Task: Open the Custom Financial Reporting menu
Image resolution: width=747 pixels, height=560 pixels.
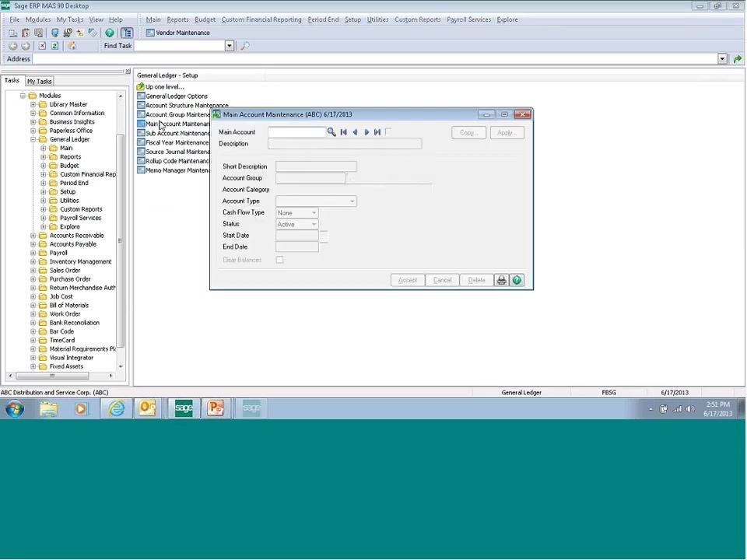Action: pyautogui.click(x=261, y=19)
